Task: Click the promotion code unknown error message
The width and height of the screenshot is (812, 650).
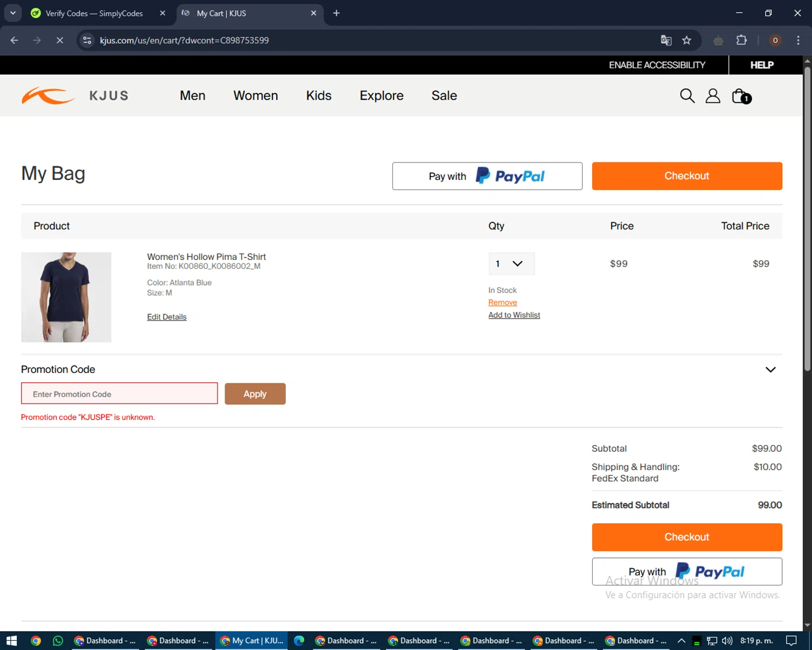Action: tap(88, 417)
